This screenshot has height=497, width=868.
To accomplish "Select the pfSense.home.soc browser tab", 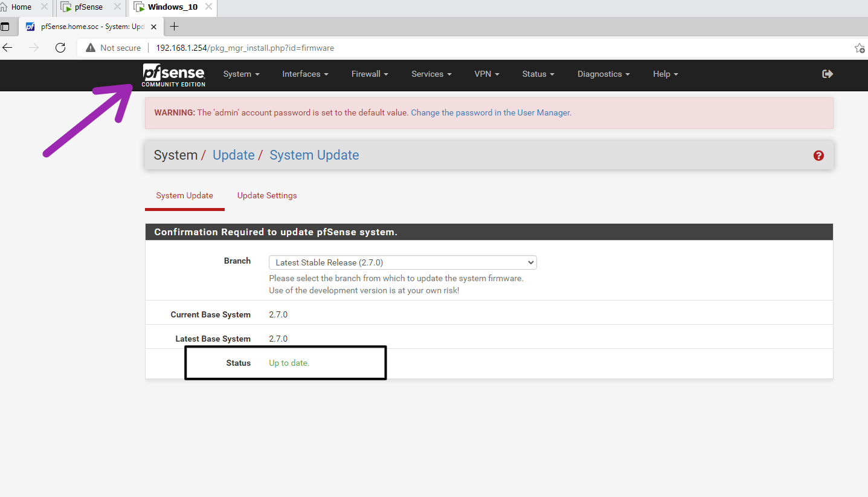I will pos(92,27).
